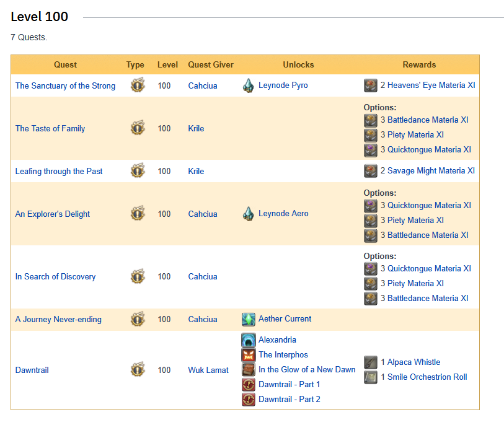504x425 pixels.
Task: Click the Aether Current icon
Action: 249,319
